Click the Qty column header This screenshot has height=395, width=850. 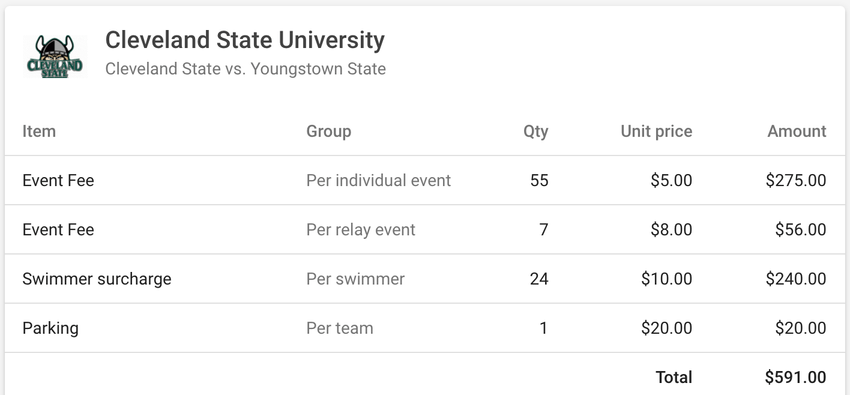click(x=536, y=131)
